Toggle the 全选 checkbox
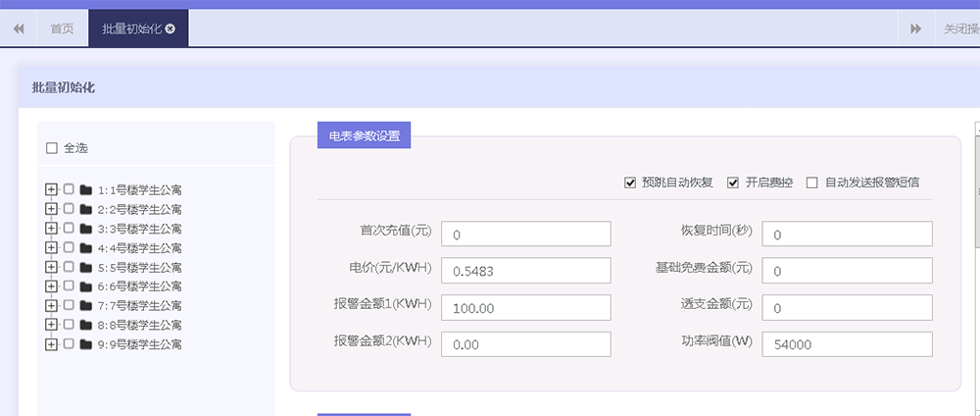 (52, 148)
